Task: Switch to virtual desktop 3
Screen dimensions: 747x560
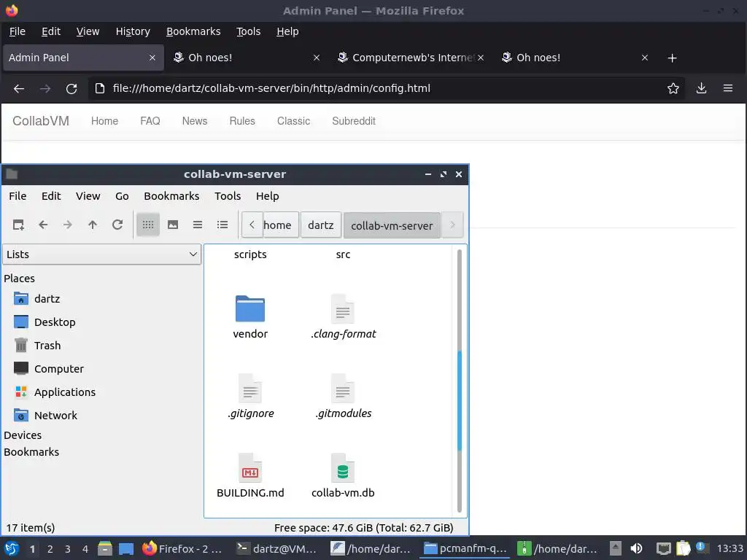Action: (68, 549)
